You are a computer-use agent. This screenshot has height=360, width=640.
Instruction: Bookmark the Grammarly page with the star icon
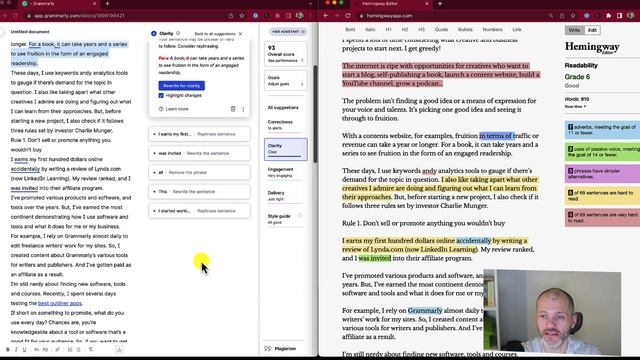coord(242,16)
